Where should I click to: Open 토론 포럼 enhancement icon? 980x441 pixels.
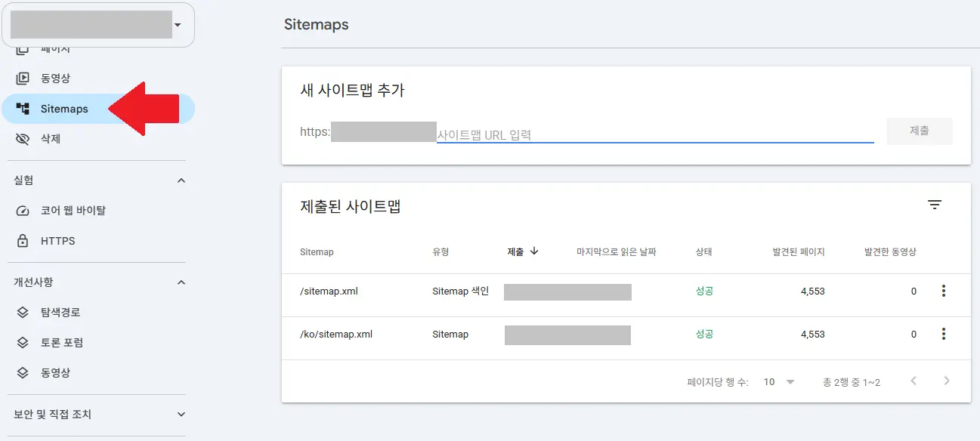coord(23,342)
